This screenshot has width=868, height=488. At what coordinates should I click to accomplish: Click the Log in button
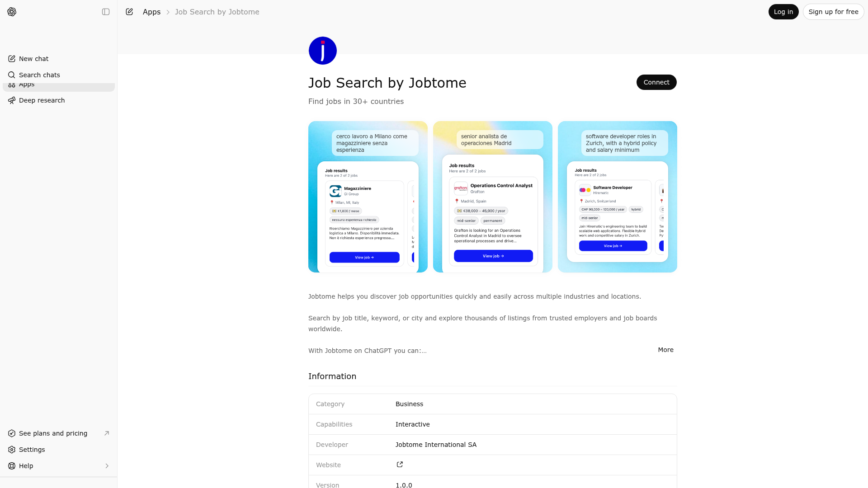[783, 12]
